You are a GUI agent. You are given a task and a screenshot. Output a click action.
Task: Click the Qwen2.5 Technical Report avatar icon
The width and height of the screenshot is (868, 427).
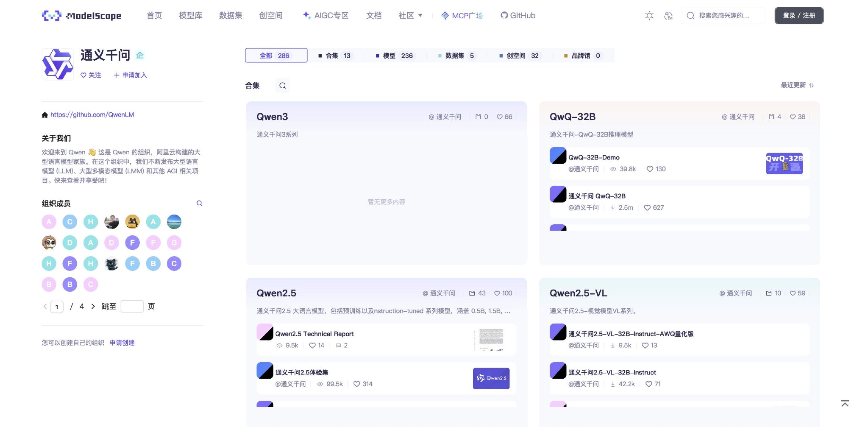pyautogui.click(x=265, y=332)
